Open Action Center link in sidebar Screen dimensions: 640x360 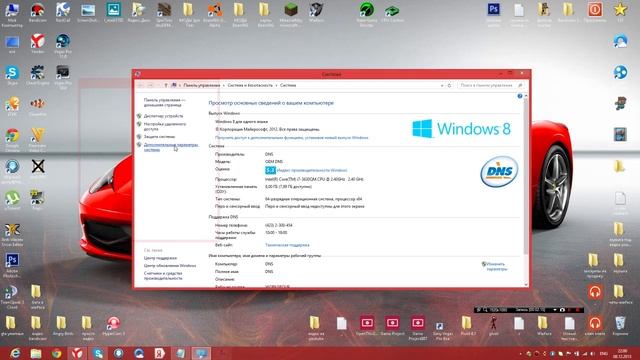tap(160, 258)
